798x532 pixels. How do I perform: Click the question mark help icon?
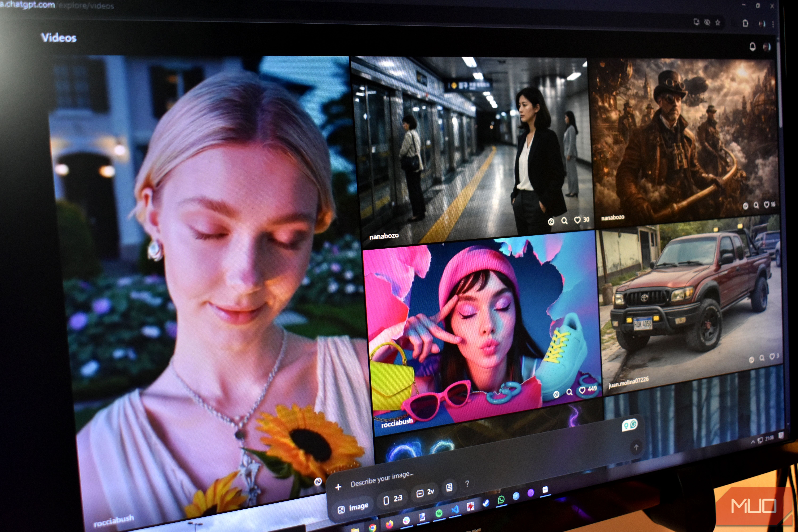point(467,483)
